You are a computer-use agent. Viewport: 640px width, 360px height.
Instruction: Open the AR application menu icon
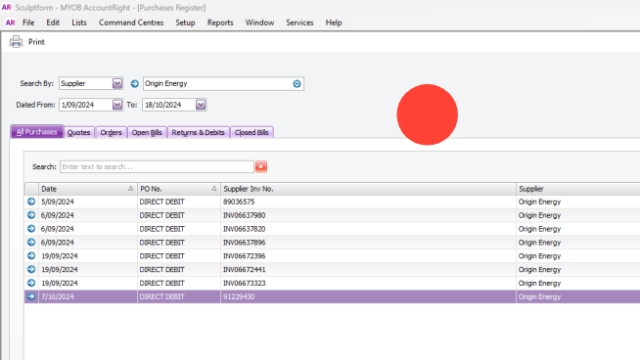coord(10,22)
